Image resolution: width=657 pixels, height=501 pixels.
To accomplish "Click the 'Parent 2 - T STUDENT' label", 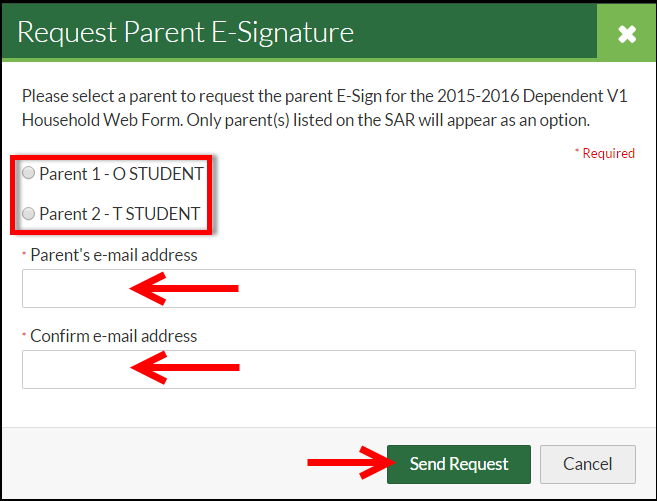I will tap(119, 213).
